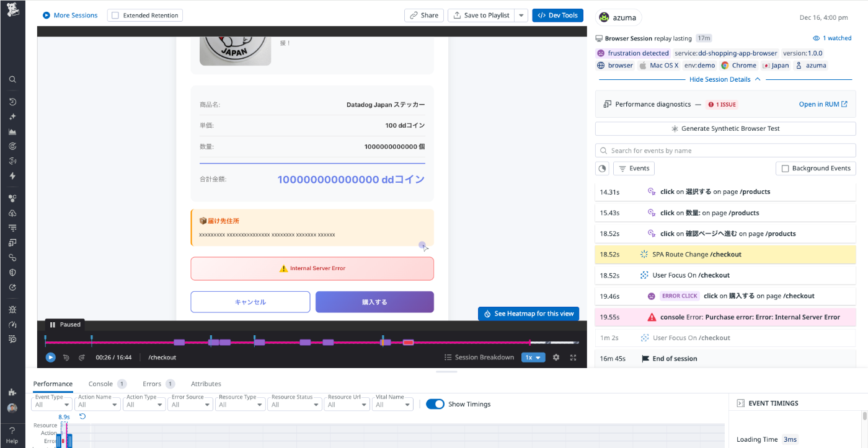Click the sparkle stars sidebar icon
868x448 pixels.
pyautogui.click(x=12, y=116)
